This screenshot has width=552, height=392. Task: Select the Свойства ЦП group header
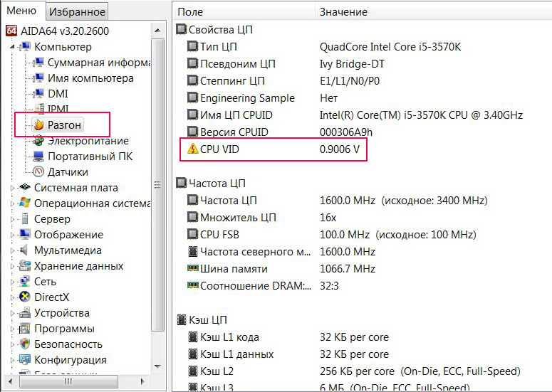pyautogui.click(x=214, y=30)
